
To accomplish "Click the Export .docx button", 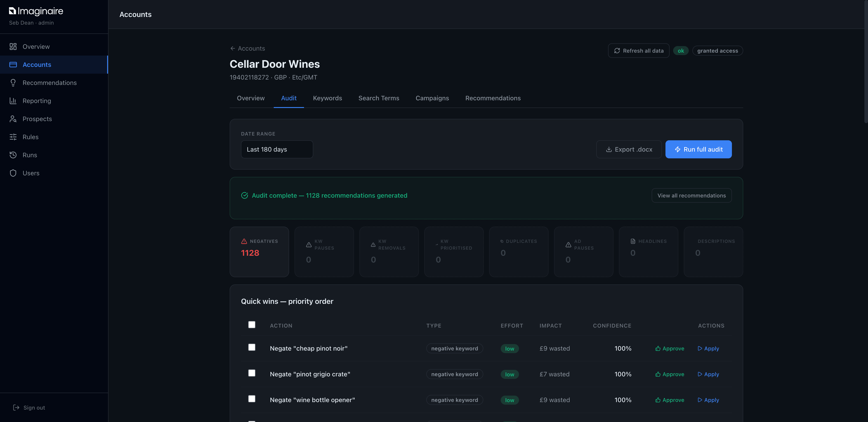I will 629,150.
